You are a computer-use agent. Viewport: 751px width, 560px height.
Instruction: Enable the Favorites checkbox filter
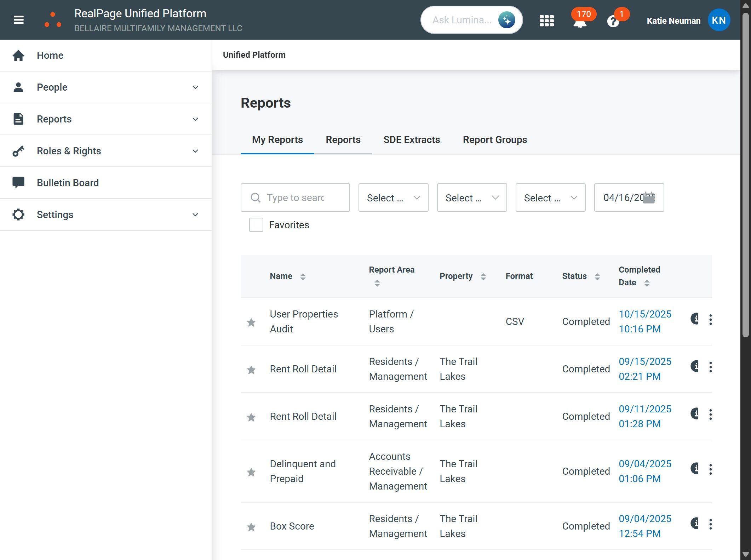point(256,225)
